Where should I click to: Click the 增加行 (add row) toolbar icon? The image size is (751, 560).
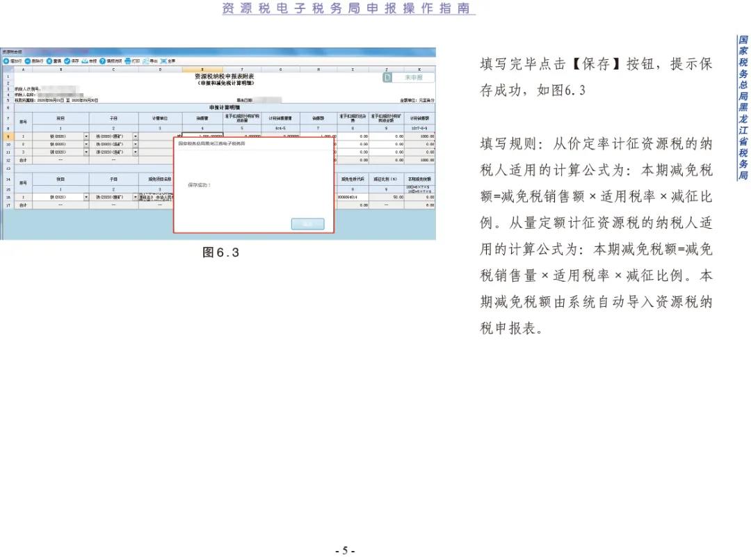pyautogui.click(x=7, y=61)
